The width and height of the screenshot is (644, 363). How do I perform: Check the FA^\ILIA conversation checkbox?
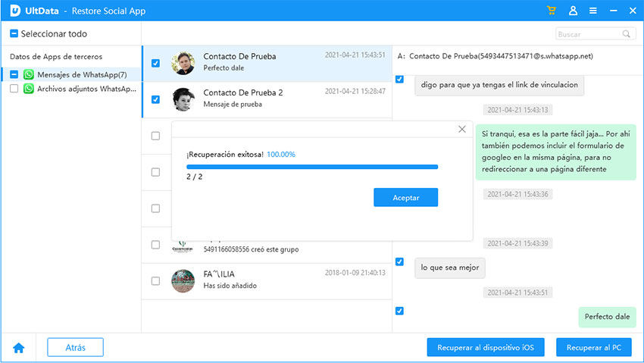pyautogui.click(x=155, y=281)
